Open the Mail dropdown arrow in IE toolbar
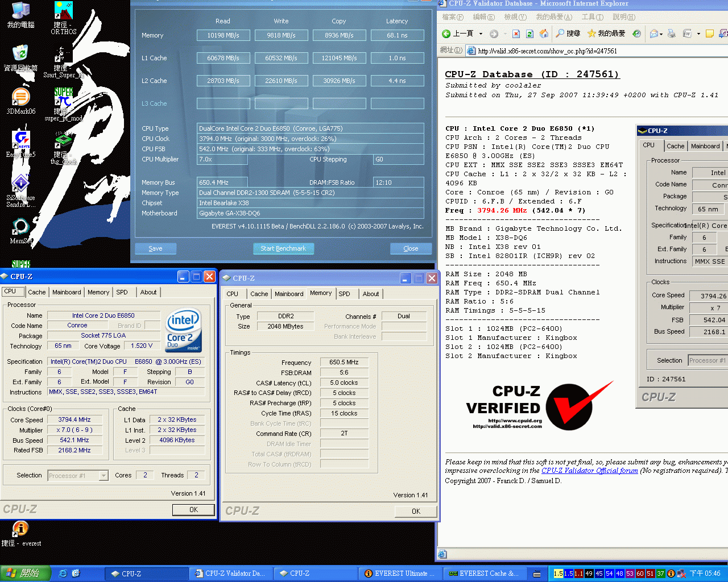 click(661, 34)
